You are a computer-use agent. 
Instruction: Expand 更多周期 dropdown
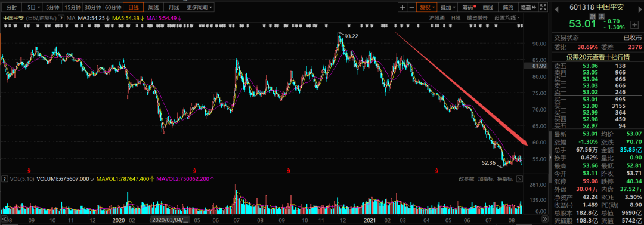pyautogui.click(x=199, y=7)
